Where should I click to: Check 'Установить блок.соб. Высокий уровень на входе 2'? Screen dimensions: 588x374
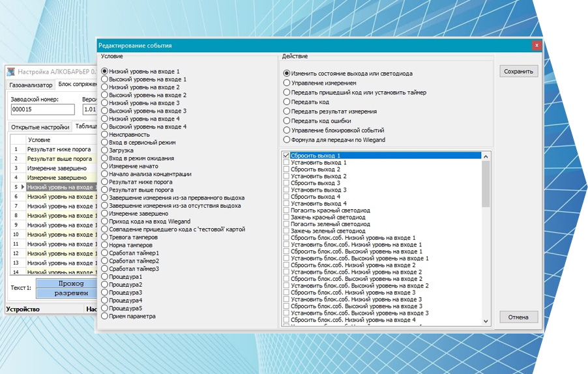pyautogui.click(x=286, y=285)
